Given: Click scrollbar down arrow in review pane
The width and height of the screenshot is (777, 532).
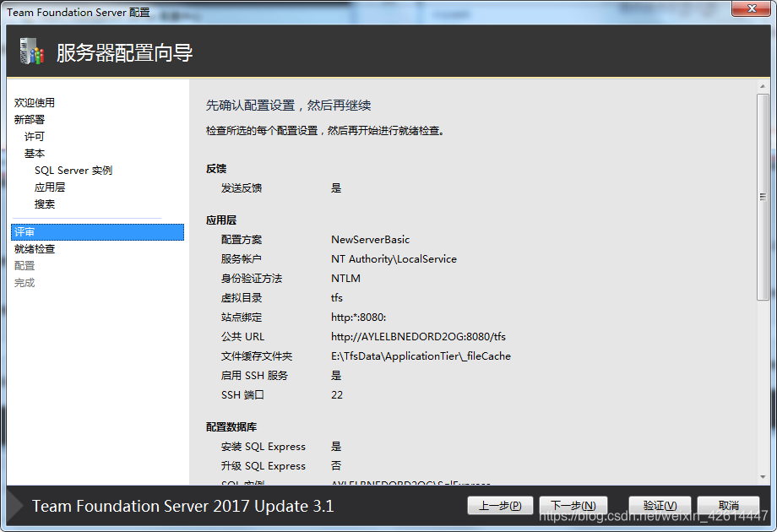Looking at the screenshot, I should (763, 477).
